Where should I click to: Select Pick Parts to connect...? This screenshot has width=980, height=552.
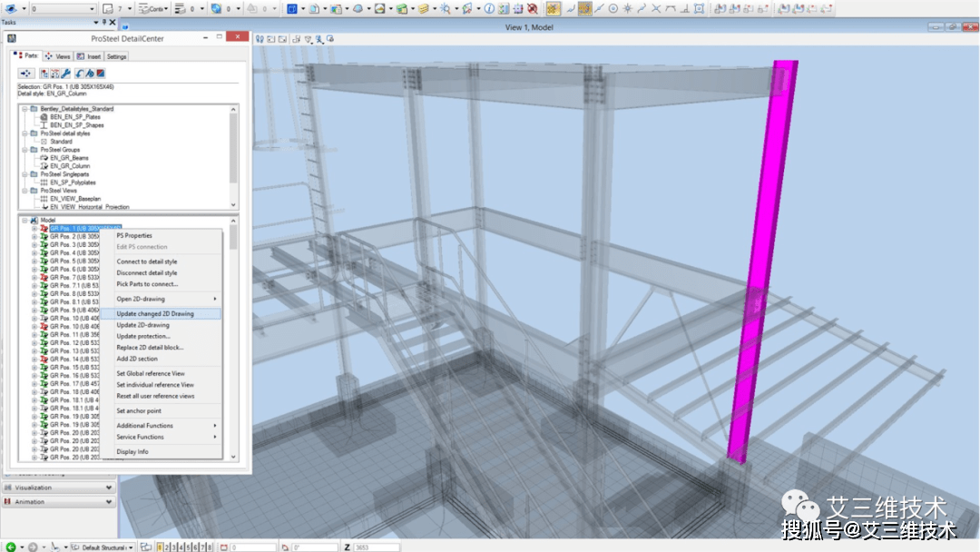pyautogui.click(x=148, y=284)
